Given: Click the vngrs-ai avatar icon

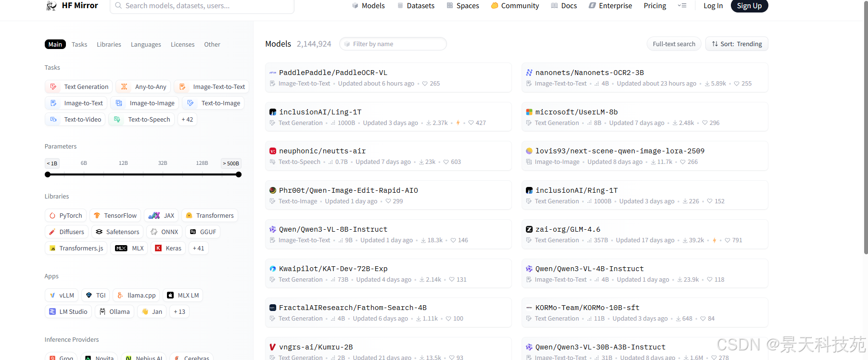Looking at the screenshot, I should pyautogui.click(x=273, y=347).
